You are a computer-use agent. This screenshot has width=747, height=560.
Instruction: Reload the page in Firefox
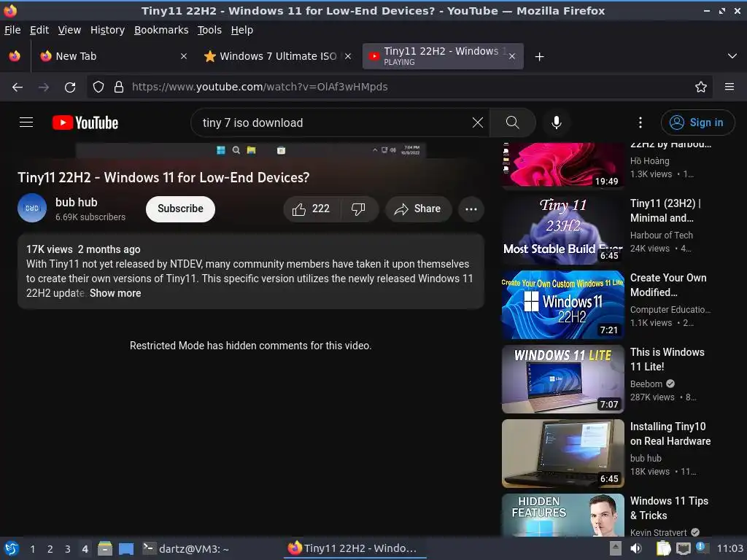pyautogui.click(x=70, y=87)
